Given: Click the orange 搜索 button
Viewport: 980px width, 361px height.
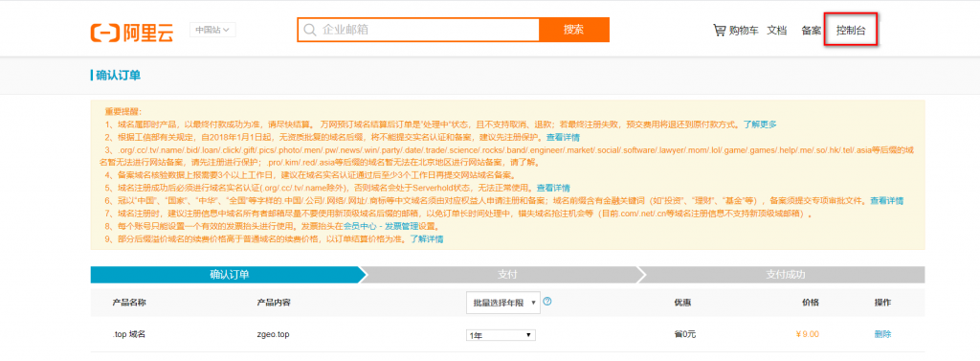Looking at the screenshot, I should point(574,30).
